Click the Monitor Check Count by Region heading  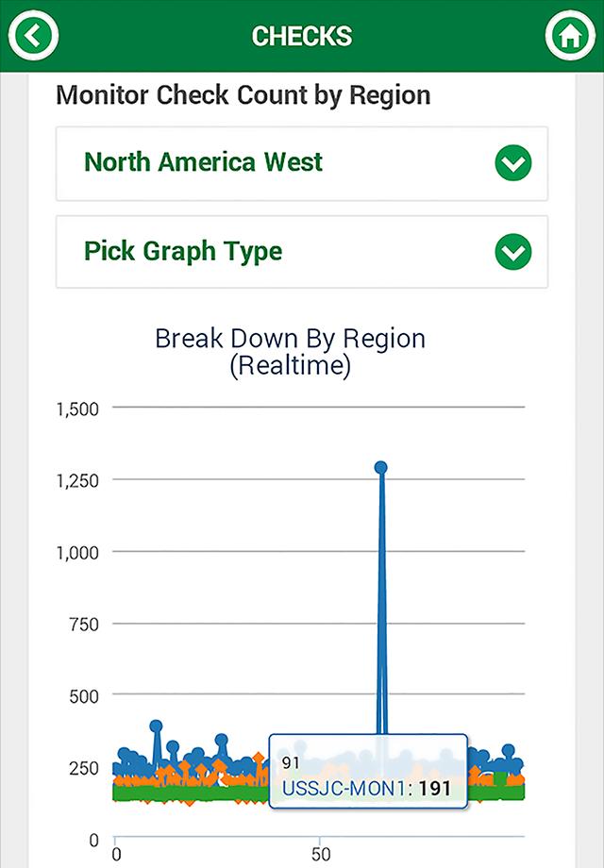243,95
